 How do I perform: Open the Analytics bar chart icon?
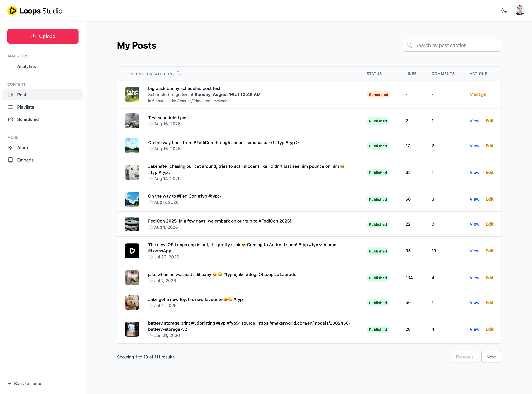10,67
